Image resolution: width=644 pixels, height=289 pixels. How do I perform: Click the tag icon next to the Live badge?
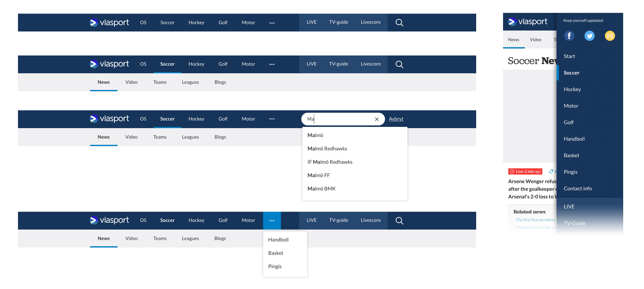(551, 171)
